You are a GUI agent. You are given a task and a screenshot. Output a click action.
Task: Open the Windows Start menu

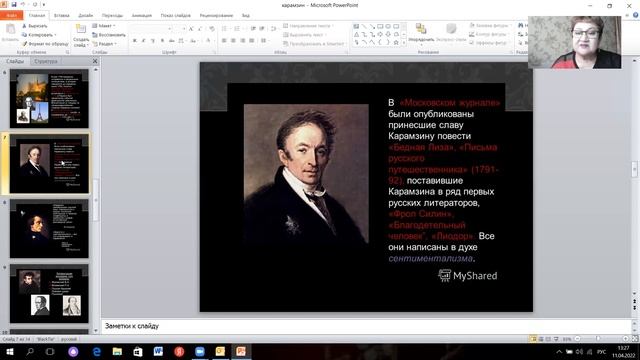[10, 351]
